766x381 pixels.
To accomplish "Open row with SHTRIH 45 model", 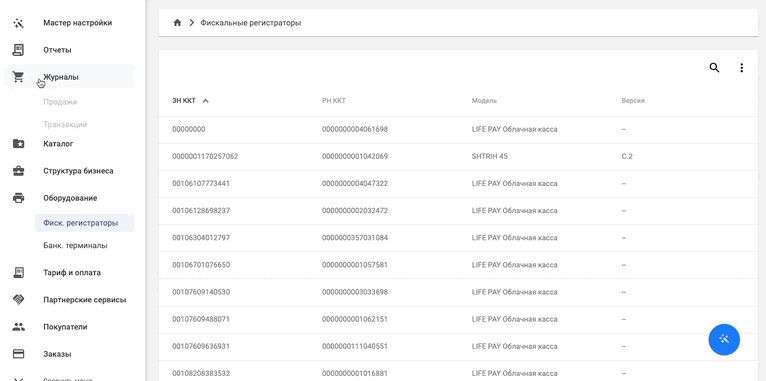I will 458,157.
